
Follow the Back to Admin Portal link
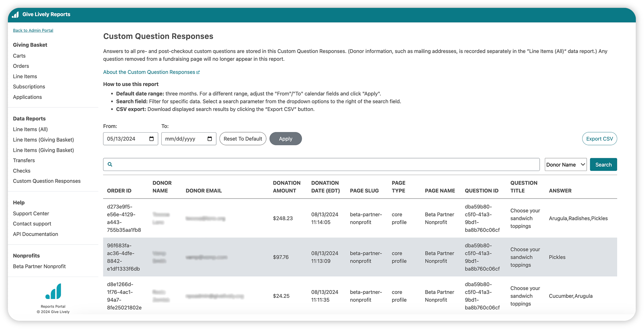tap(33, 30)
